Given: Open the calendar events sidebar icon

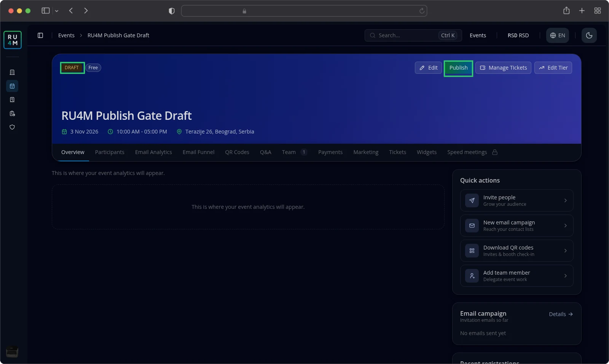Looking at the screenshot, I should [12, 86].
